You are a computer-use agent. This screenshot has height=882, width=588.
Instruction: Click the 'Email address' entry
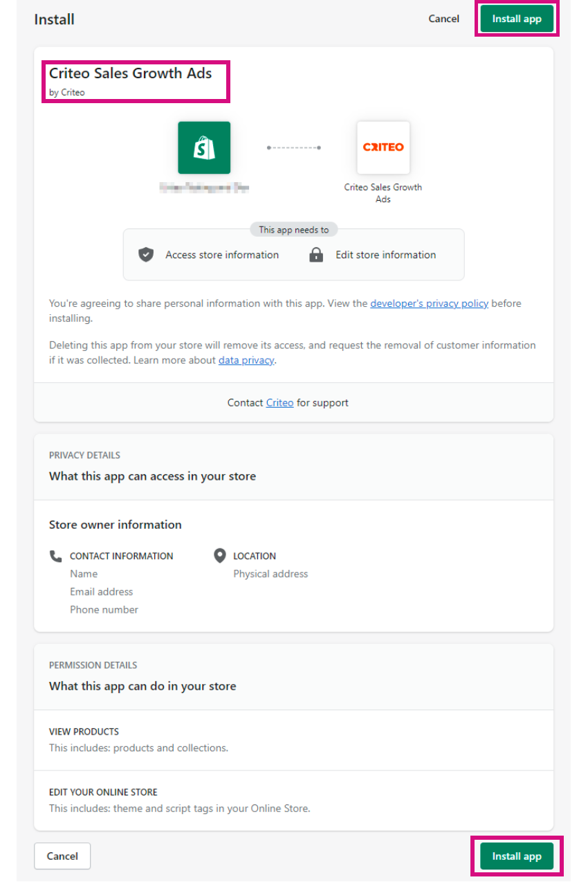101,592
